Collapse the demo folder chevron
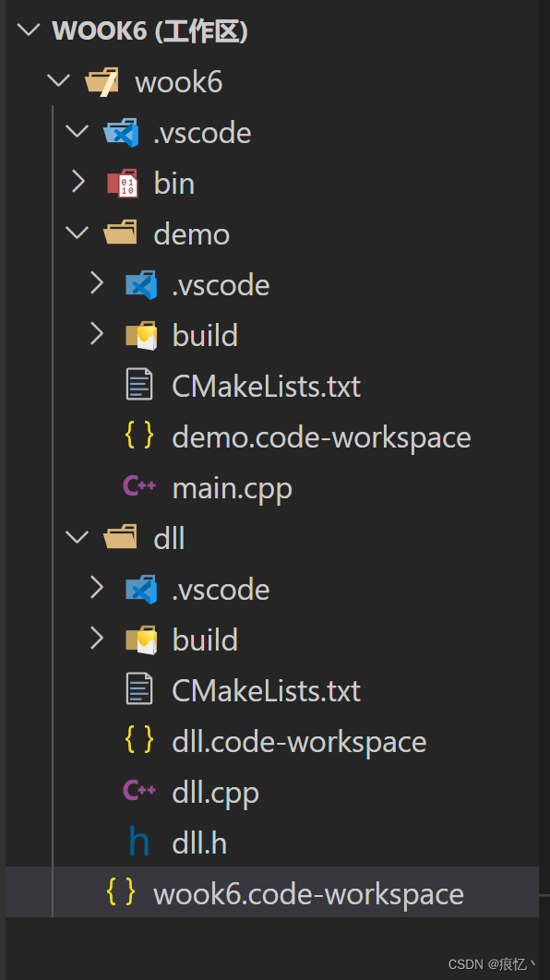 [x=78, y=233]
